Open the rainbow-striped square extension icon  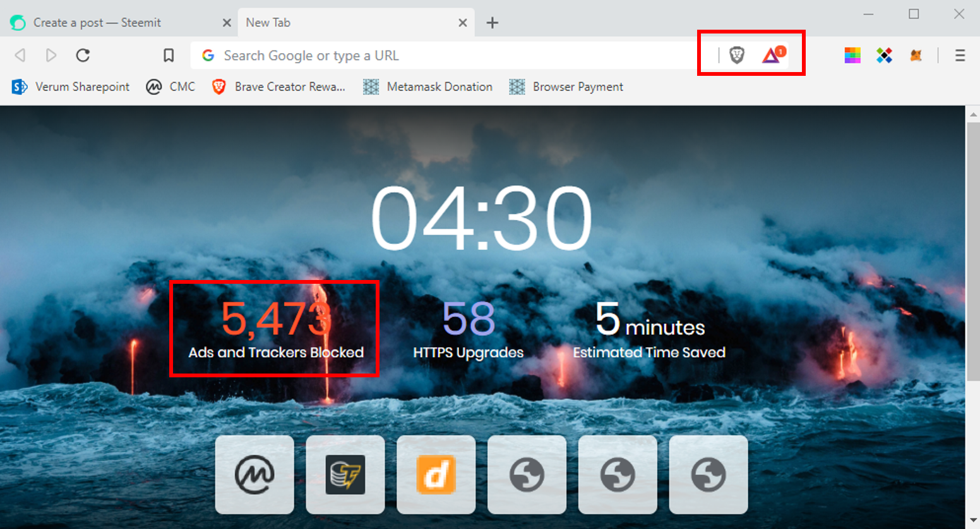852,56
